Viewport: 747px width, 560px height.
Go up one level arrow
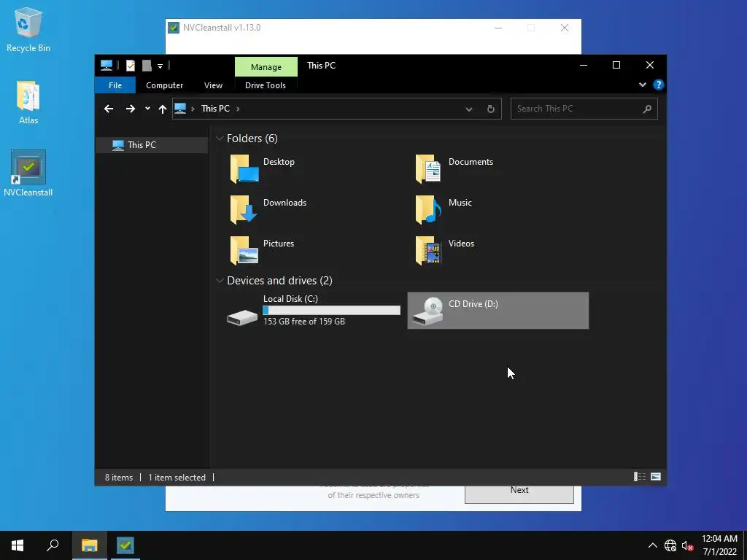163,109
